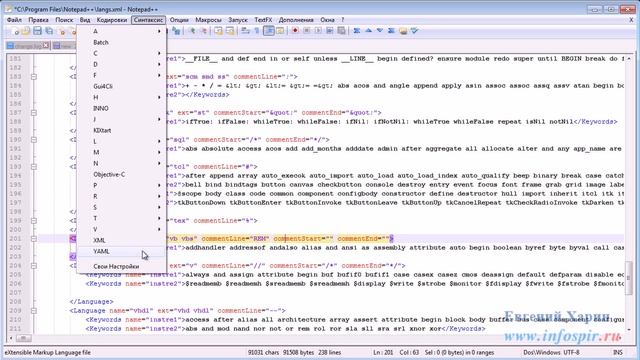The height and width of the screenshot is (360, 640).
Task: Select Objective-C syntax highlighting
Action: (x=121, y=175)
